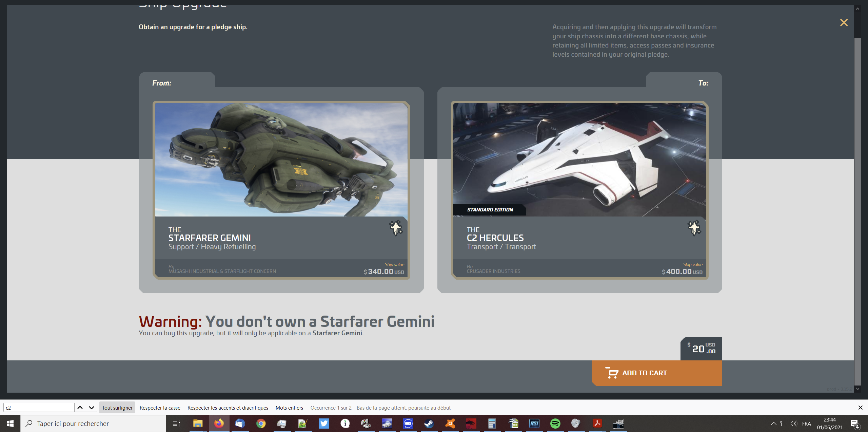Open Thunderbird mail from the taskbar
The image size is (868, 432).
pos(240,424)
